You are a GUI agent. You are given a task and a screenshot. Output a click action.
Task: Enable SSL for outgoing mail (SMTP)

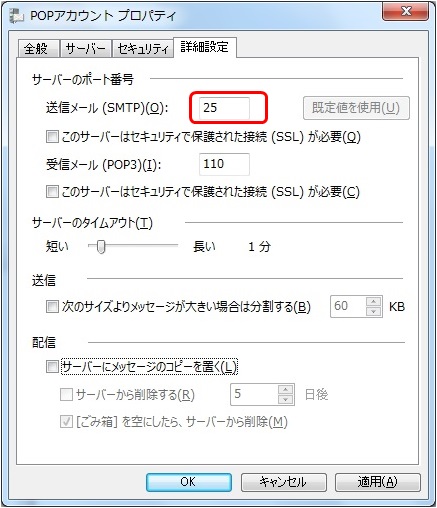[x=52, y=137]
